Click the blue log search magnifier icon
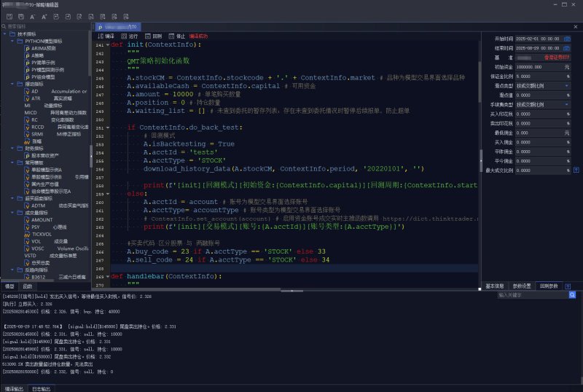This screenshot has height=392, width=583. click(x=572, y=295)
